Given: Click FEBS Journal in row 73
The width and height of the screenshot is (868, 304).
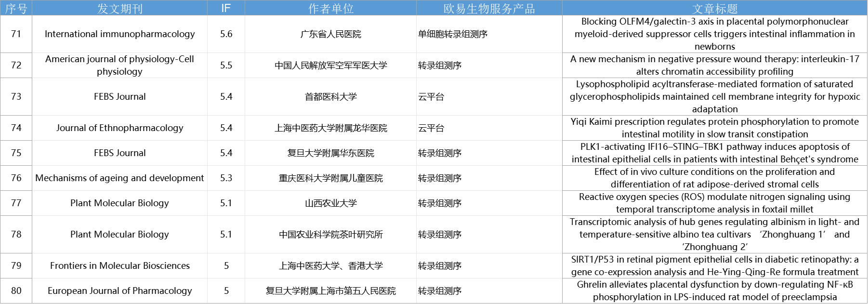Looking at the screenshot, I should pyautogui.click(x=119, y=97).
